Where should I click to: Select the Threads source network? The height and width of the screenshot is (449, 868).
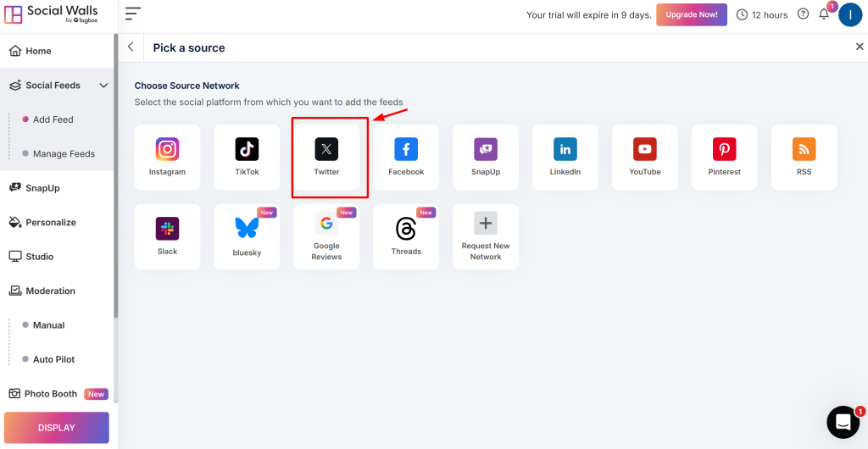(406, 236)
